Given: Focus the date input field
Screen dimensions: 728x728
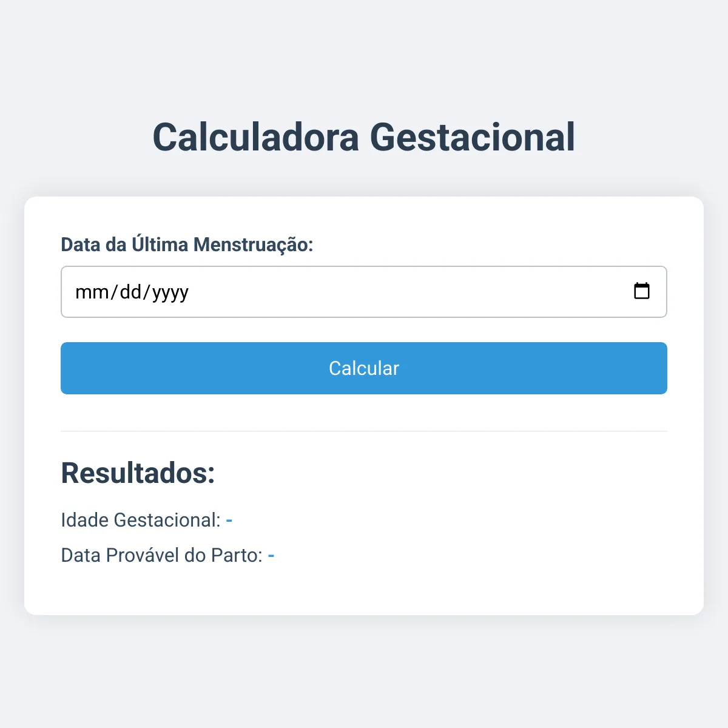Looking at the screenshot, I should (x=364, y=292).
